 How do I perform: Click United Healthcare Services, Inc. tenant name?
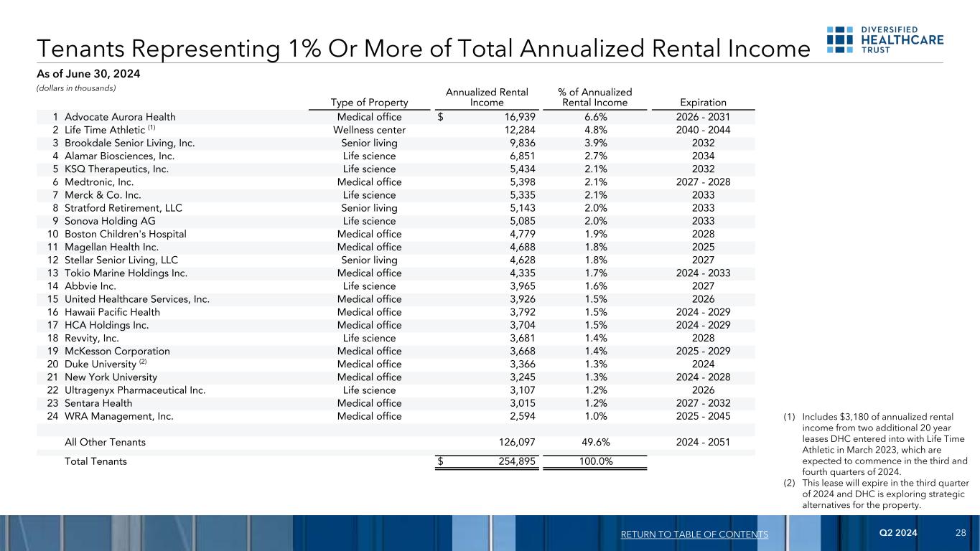[x=137, y=299]
